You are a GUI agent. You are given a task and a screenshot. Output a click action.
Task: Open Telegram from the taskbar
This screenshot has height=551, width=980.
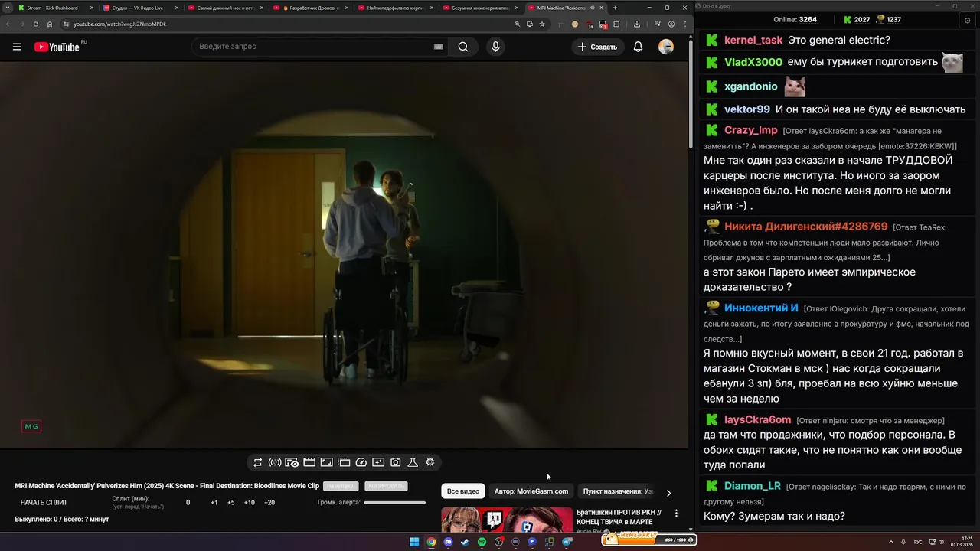pyautogui.click(x=567, y=542)
